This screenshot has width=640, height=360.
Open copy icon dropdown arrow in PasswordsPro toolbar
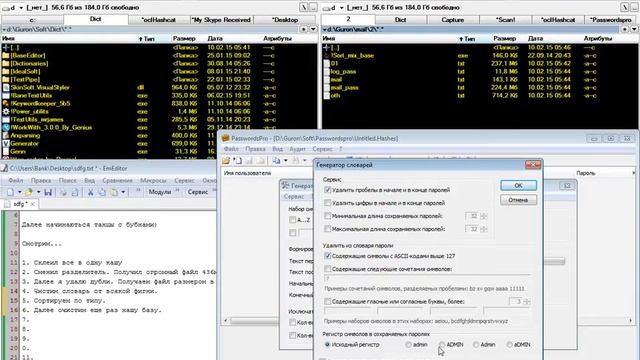point(285,160)
